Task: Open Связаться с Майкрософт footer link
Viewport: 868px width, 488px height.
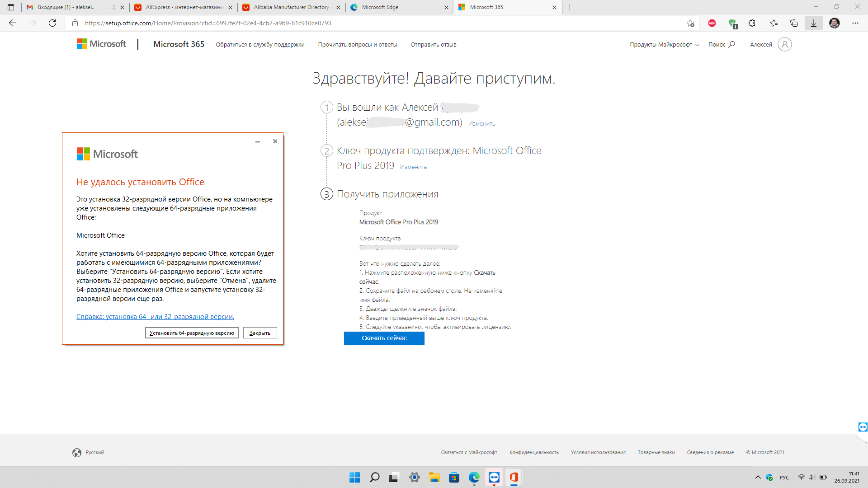Action: pos(469,452)
